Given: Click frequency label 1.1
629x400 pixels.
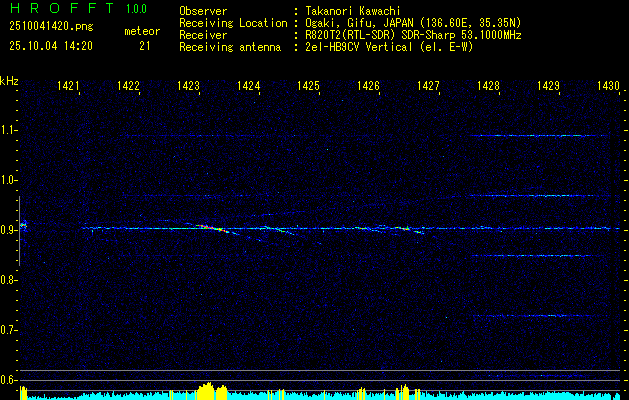Looking at the screenshot, I should tap(9, 130).
